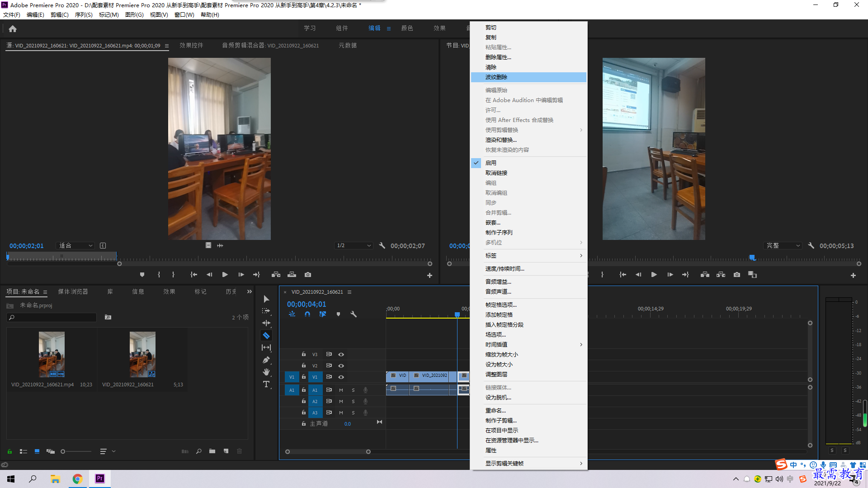The image size is (868, 488).
Task: Choose 重命名... in context menu
Action: click(529, 411)
